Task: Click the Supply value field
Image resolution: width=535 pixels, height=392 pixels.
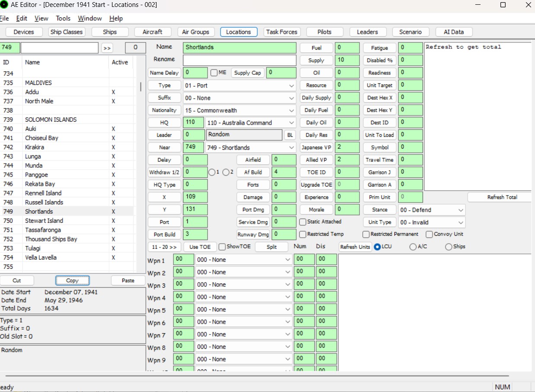Action: point(347,60)
